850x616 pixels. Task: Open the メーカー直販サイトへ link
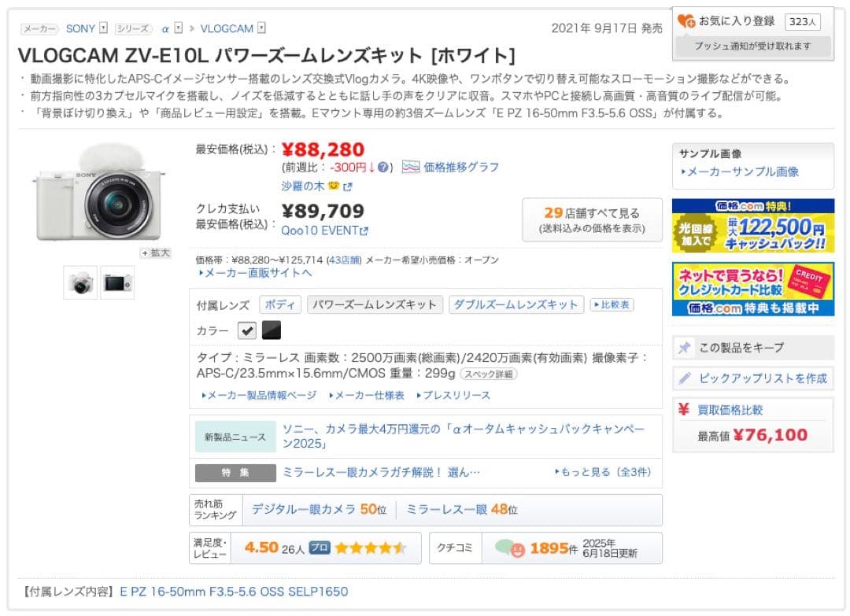coord(256,273)
